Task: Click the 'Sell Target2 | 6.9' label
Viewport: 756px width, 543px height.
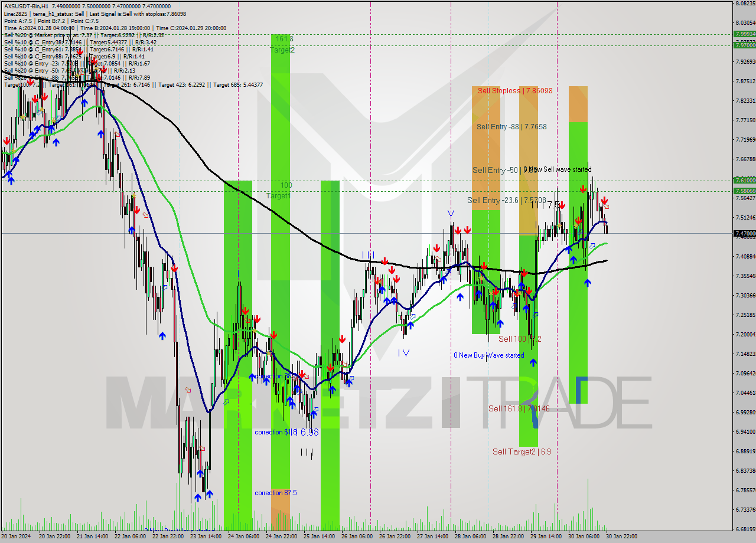Action: (522, 452)
